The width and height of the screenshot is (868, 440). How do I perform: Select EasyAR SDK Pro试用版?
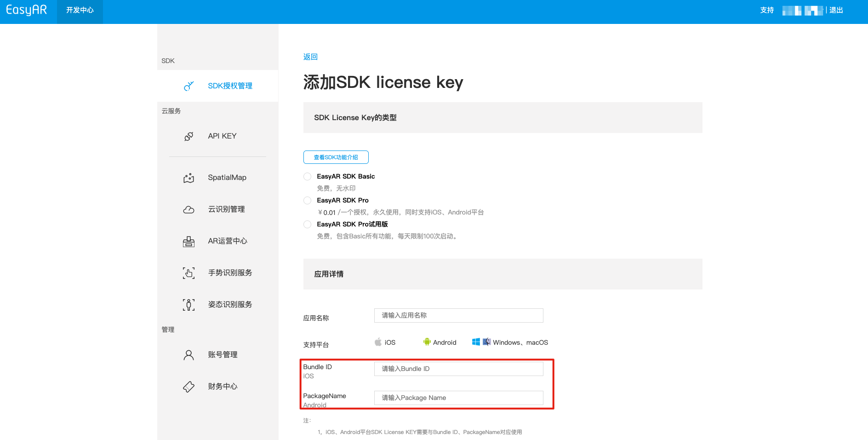pos(307,224)
